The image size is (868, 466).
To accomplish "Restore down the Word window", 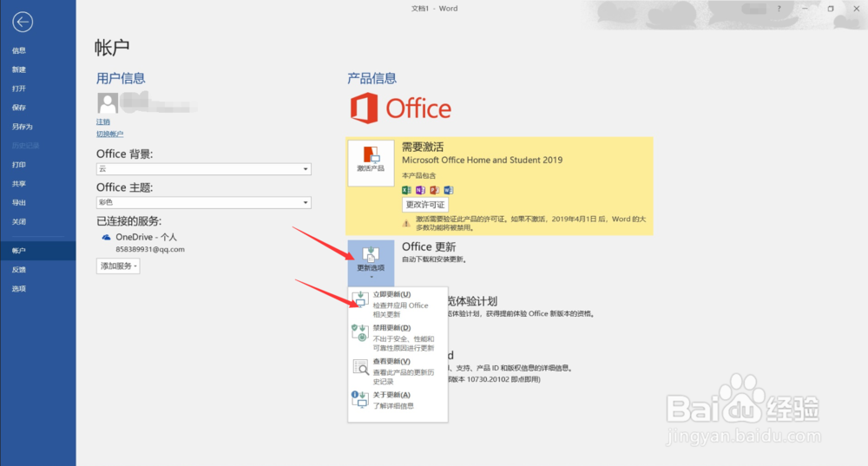I will point(831,9).
